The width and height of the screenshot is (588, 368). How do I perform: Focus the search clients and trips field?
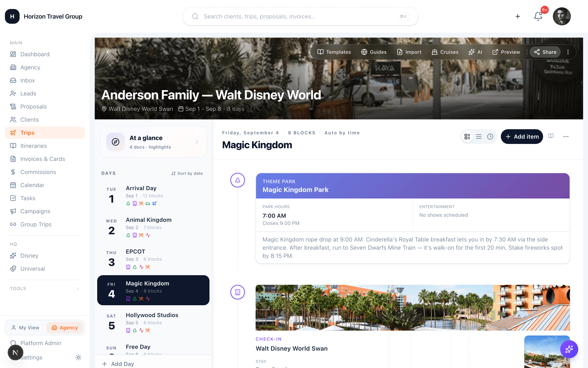(x=300, y=16)
